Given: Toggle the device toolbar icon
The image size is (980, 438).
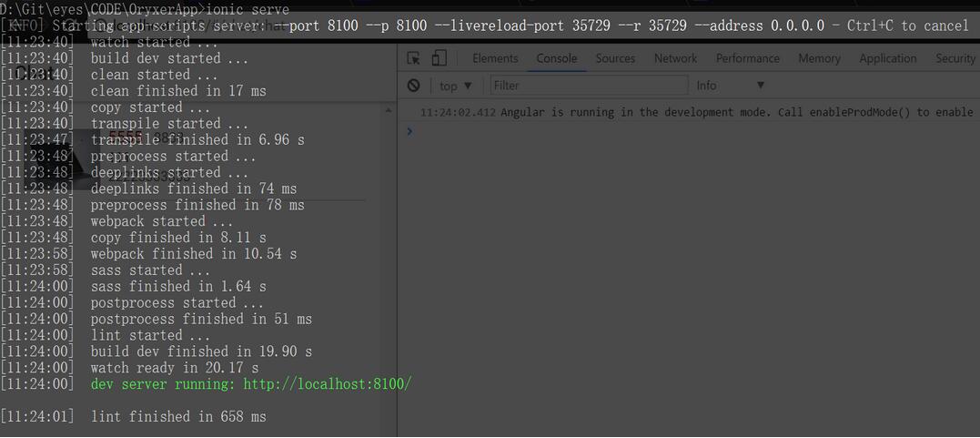Looking at the screenshot, I should (x=439, y=58).
